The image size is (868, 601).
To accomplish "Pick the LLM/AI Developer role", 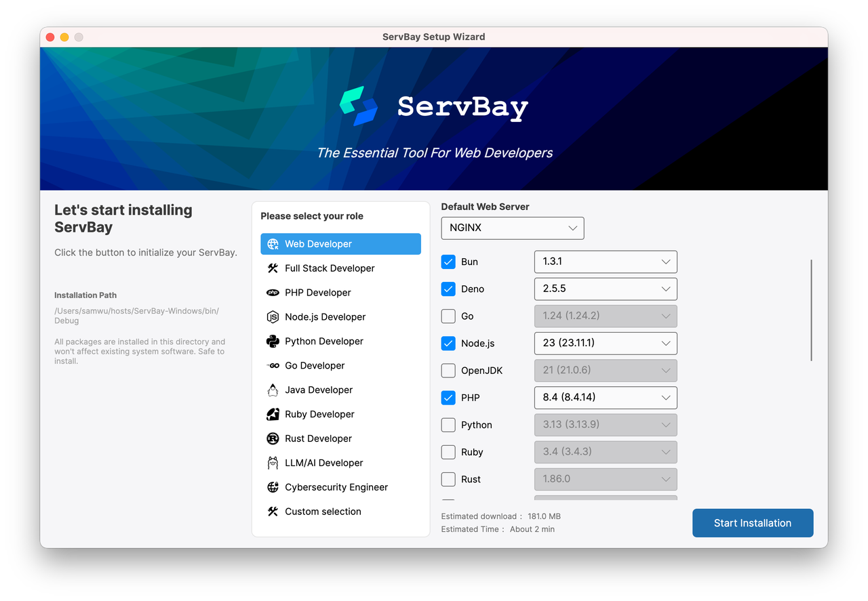I will click(x=340, y=463).
